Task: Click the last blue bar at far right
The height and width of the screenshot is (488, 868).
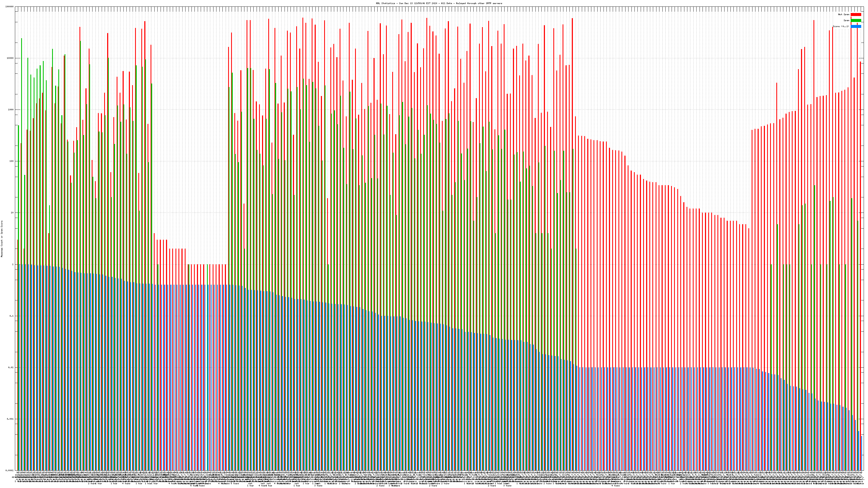Action: click(861, 453)
